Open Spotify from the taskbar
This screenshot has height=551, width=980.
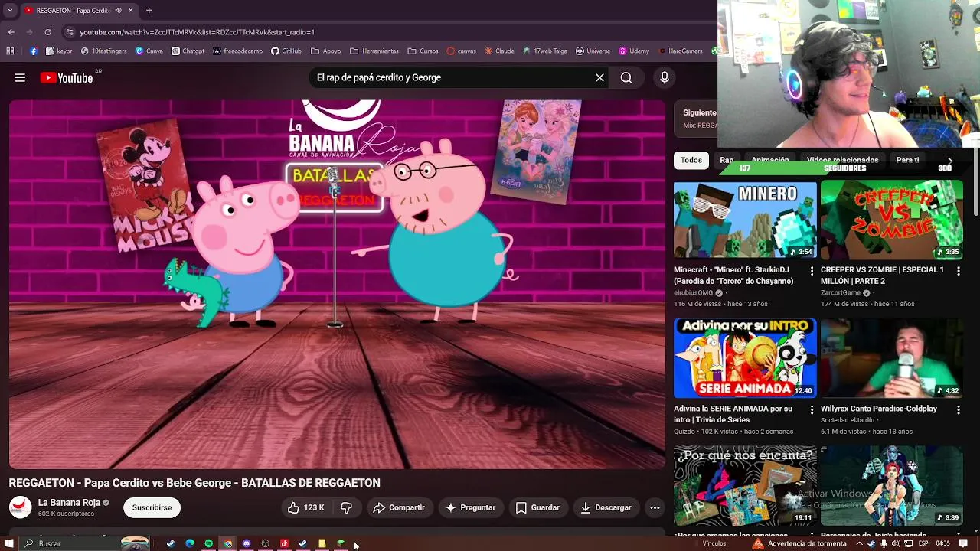[208, 543]
